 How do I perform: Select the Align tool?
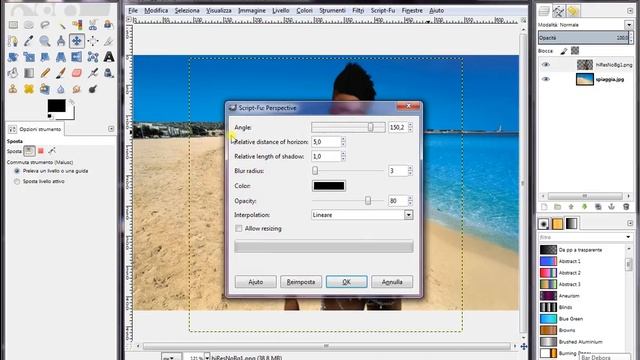tap(93, 41)
